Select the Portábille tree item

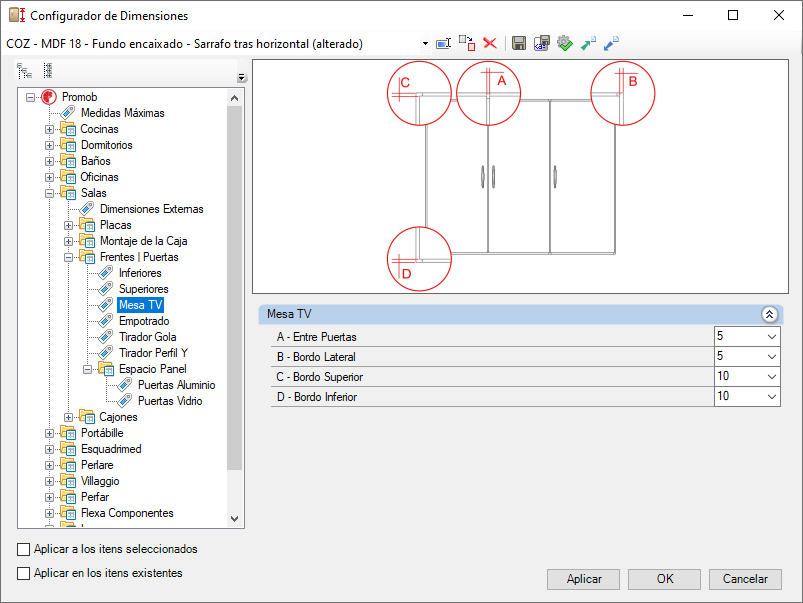(x=102, y=433)
